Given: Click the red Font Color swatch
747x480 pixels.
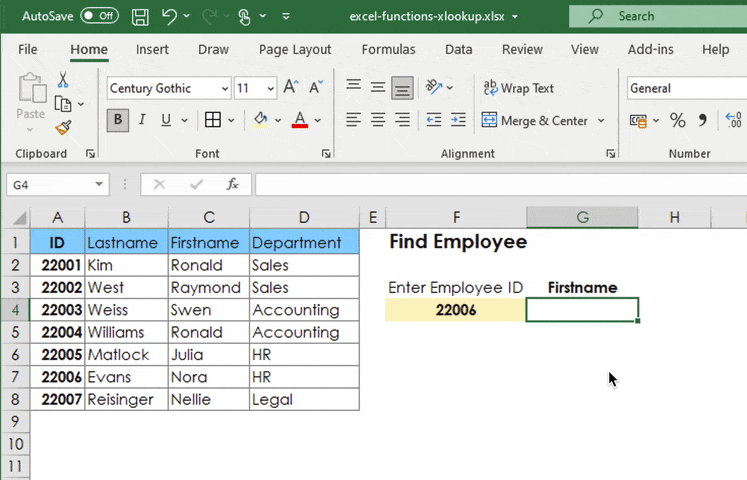Looking at the screenshot, I should (x=299, y=120).
